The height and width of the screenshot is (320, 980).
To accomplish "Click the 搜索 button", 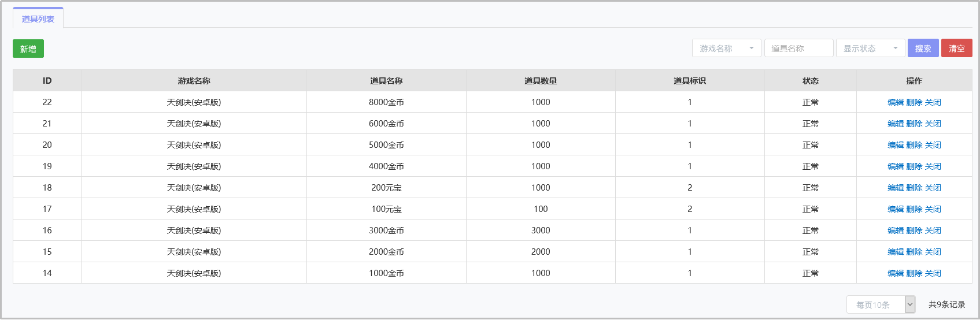I will point(923,48).
